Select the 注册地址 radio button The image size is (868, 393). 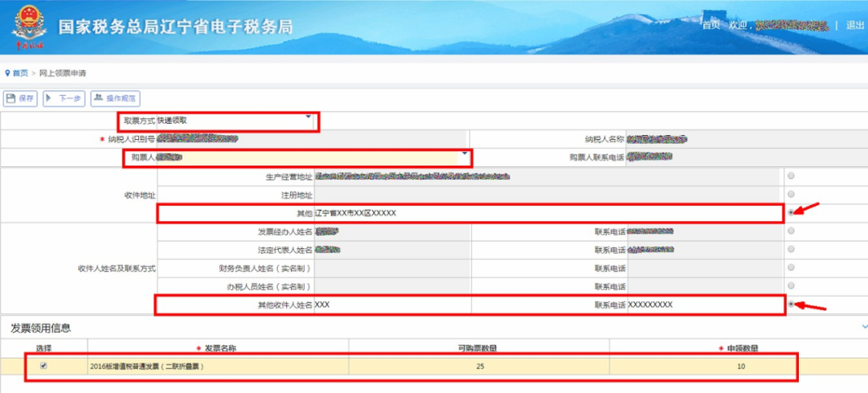791,194
